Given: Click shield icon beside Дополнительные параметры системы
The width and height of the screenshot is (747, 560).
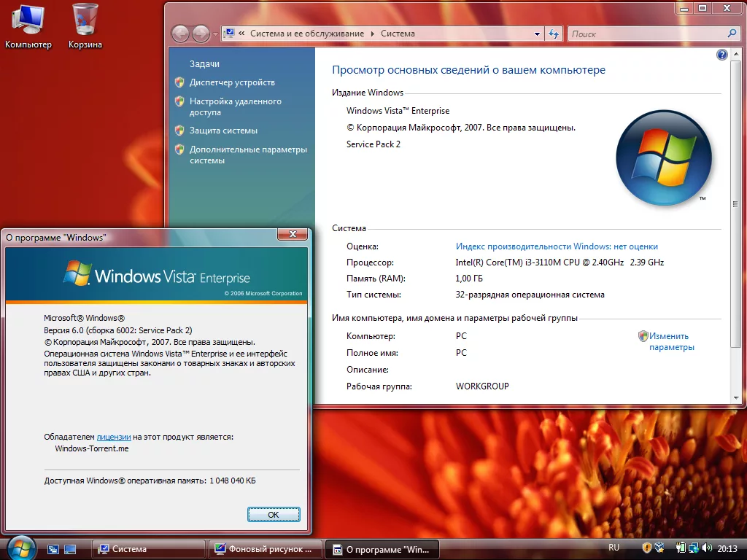Looking at the screenshot, I should 179,149.
